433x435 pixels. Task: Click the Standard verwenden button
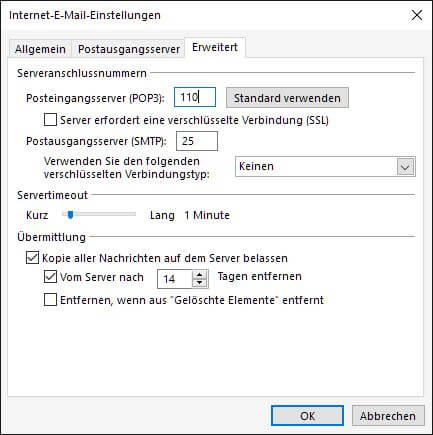[287, 98]
